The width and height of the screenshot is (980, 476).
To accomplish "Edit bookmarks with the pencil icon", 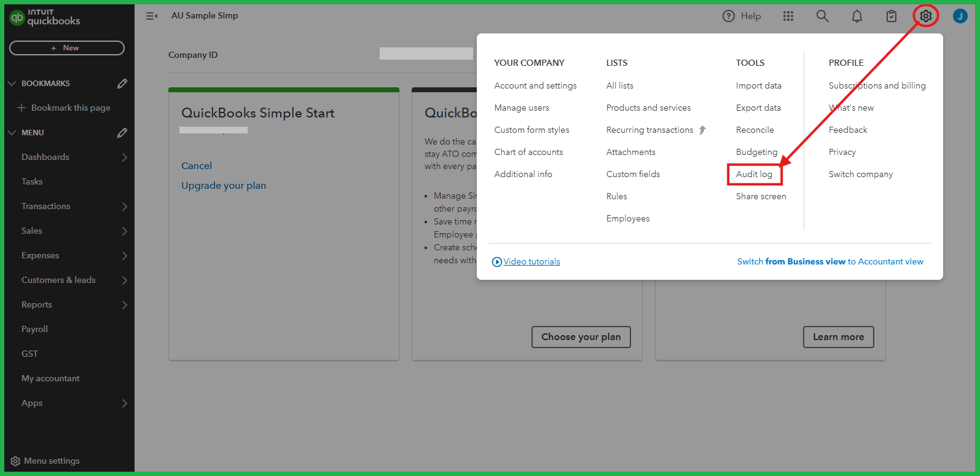I will 122,83.
